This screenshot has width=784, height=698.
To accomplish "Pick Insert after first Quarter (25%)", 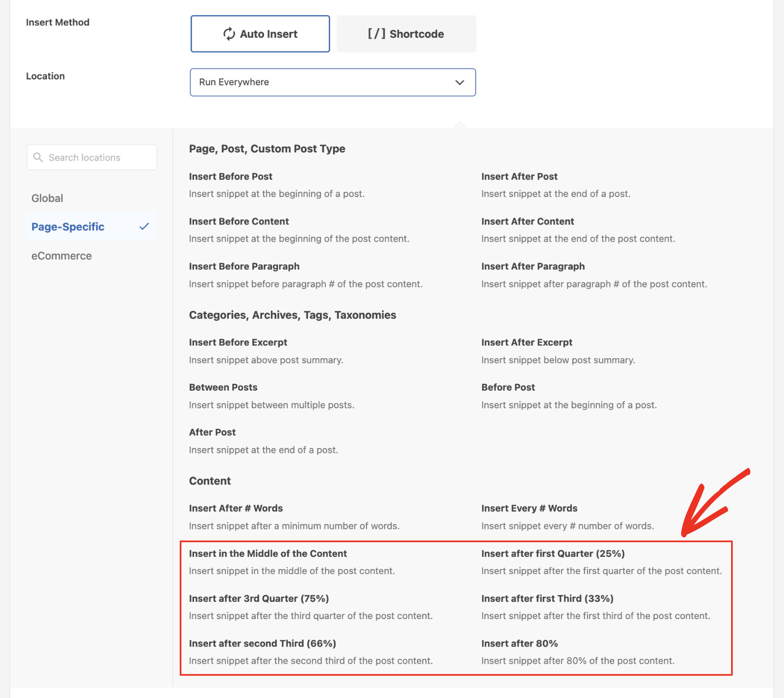I will tap(553, 553).
